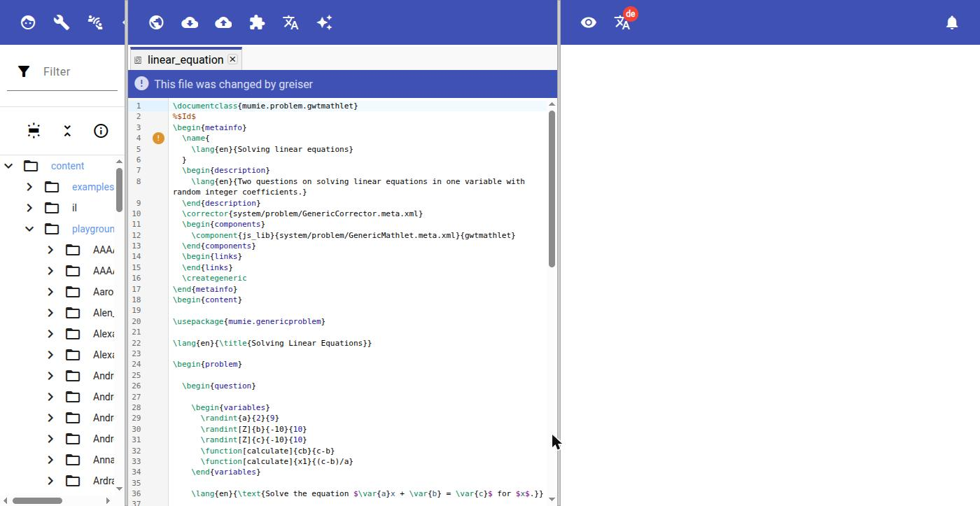Click folder icon of Anna row
This screenshot has width=980, height=506.
point(73,460)
